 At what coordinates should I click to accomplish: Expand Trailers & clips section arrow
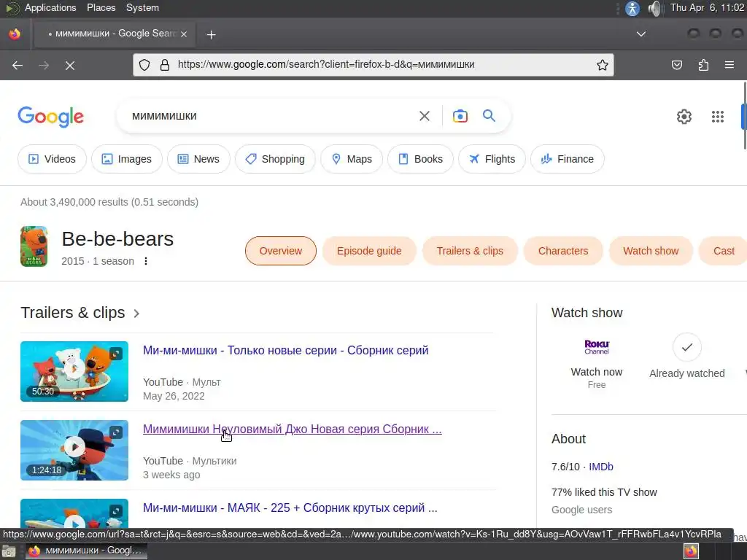pos(136,314)
